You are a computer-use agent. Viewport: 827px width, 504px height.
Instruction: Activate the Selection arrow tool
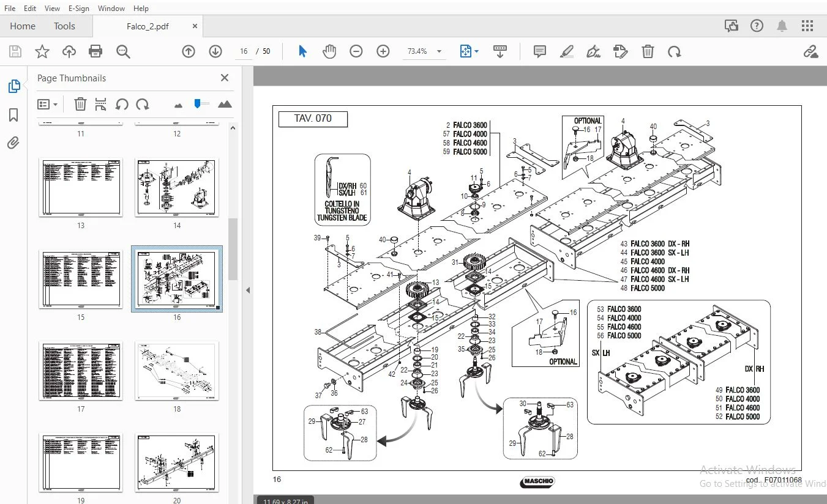coord(302,51)
